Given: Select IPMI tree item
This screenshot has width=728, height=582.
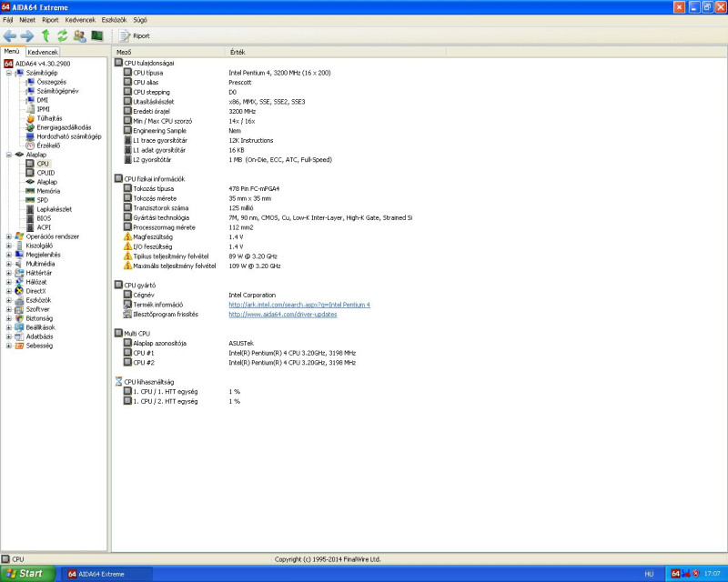Looking at the screenshot, I should pyautogui.click(x=43, y=109).
